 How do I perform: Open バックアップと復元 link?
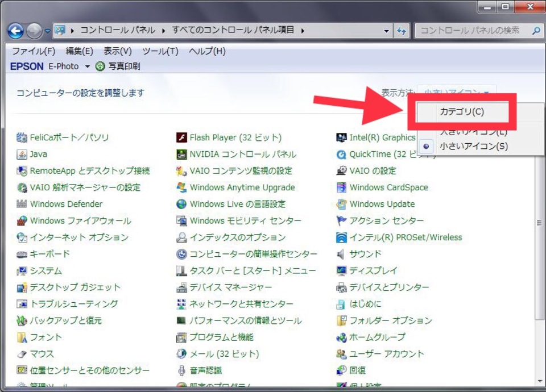coord(66,320)
